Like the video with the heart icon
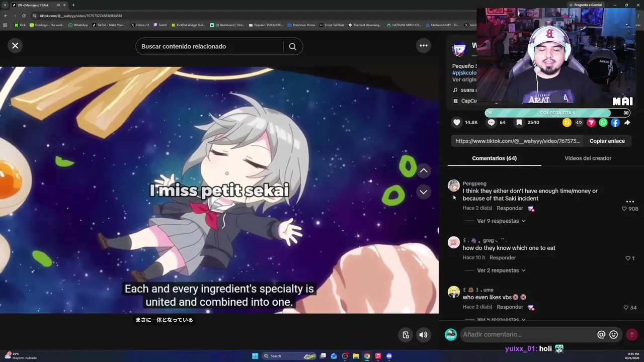This screenshot has height=362, width=644. coord(457,122)
